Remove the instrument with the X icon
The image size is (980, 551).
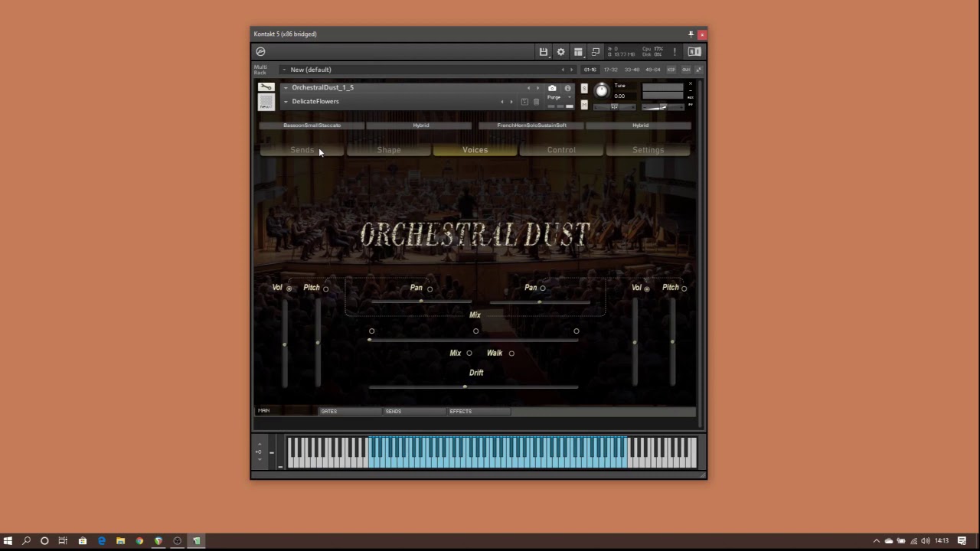point(690,84)
